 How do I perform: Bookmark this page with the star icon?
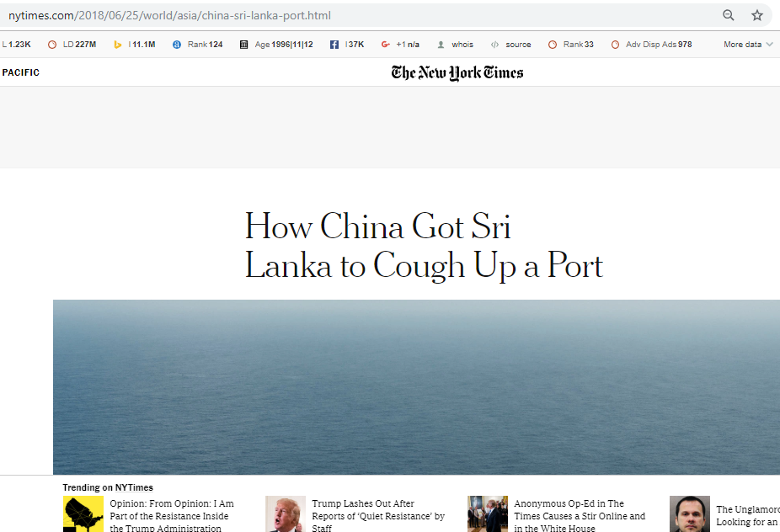(757, 15)
